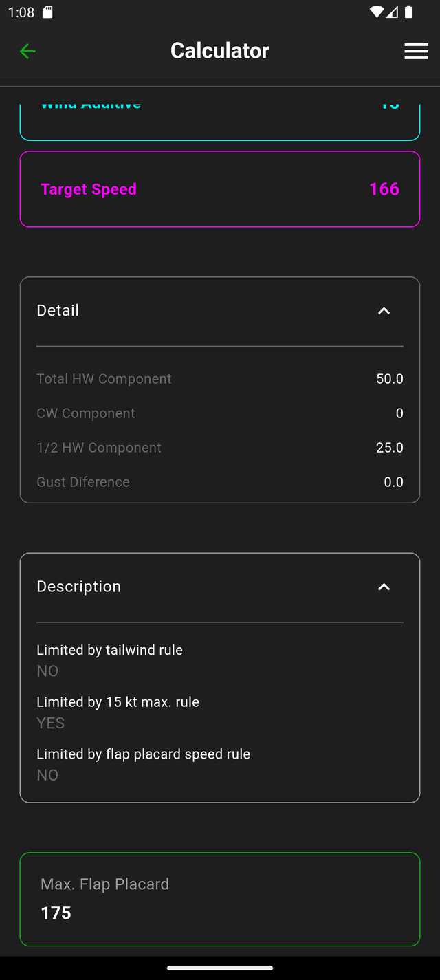This screenshot has width=440, height=980.
Task: Tap the Total HW Component row
Action: point(220,379)
